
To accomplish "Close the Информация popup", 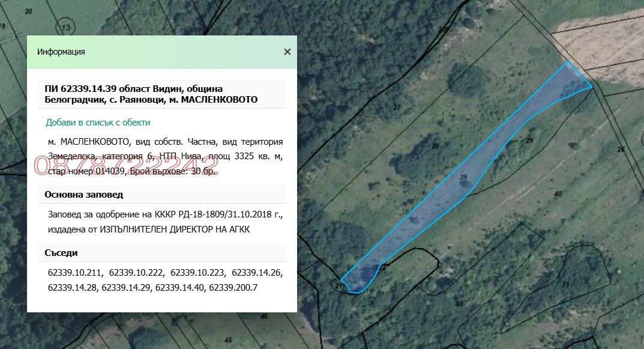I will coord(287,52).
